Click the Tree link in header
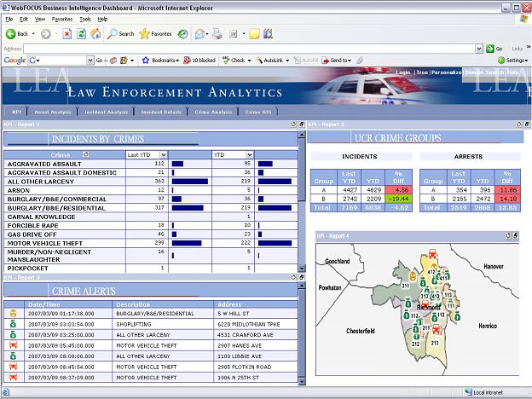 coord(422,72)
